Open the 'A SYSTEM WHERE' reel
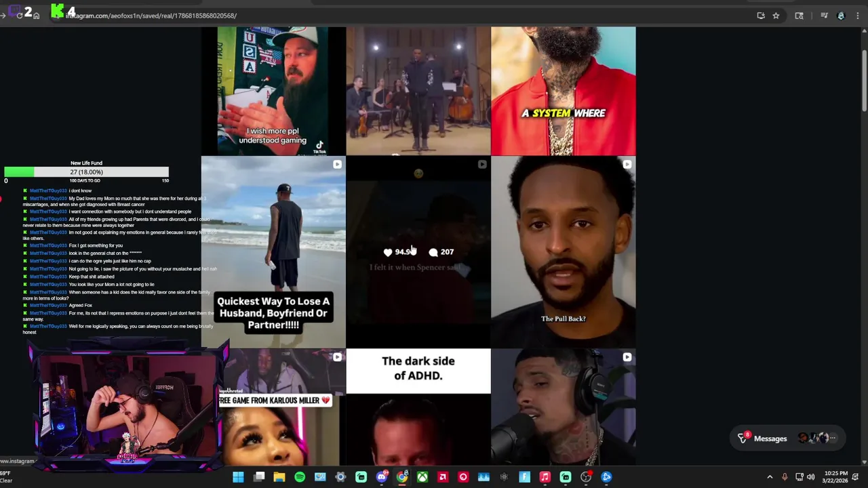 coord(564,91)
